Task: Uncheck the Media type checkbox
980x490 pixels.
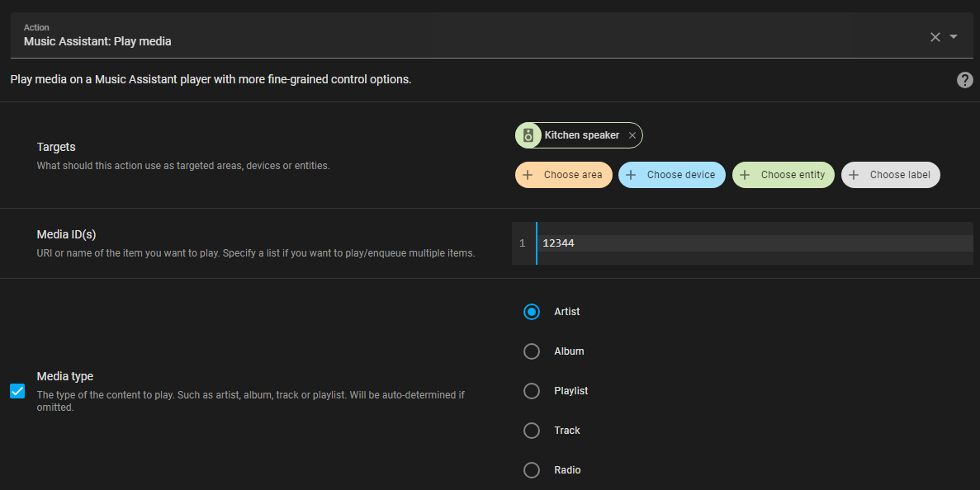Action: [x=17, y=391]
